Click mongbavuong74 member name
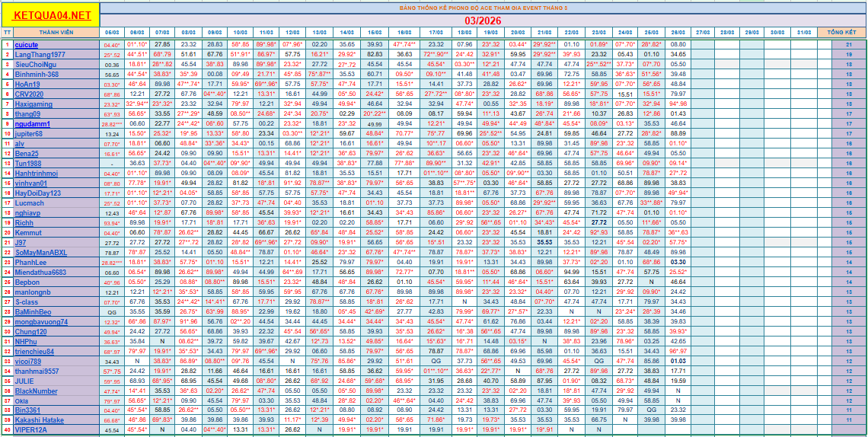Viewport: 868px width, 437px height. (x=41, y=322)
